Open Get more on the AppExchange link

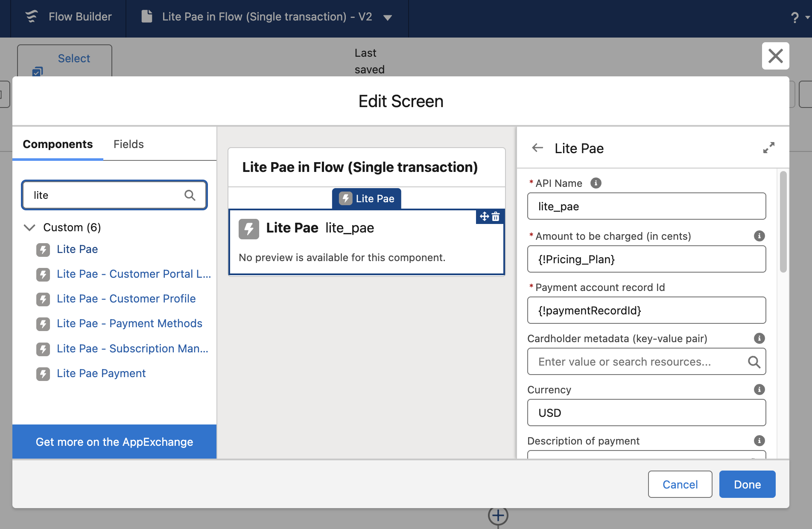(114, 442)
